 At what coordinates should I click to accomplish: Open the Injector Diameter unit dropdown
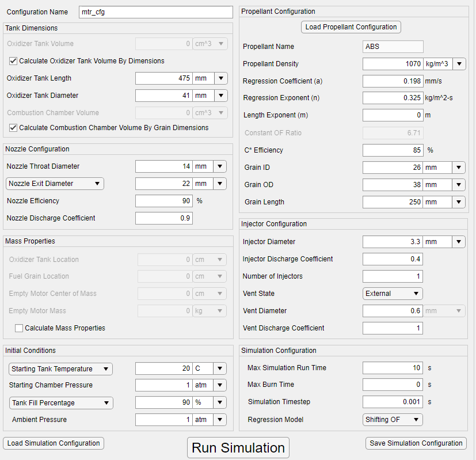coord(459,242)
